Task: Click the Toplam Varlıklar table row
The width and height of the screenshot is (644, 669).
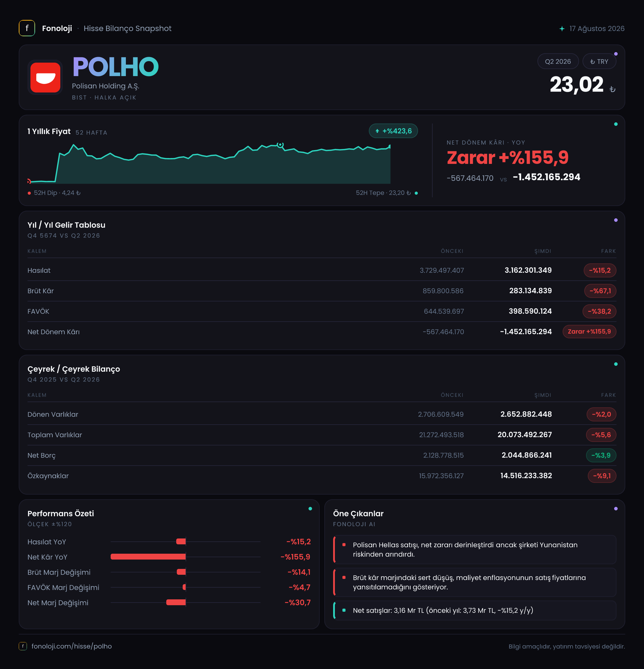Action: point(322,435)
